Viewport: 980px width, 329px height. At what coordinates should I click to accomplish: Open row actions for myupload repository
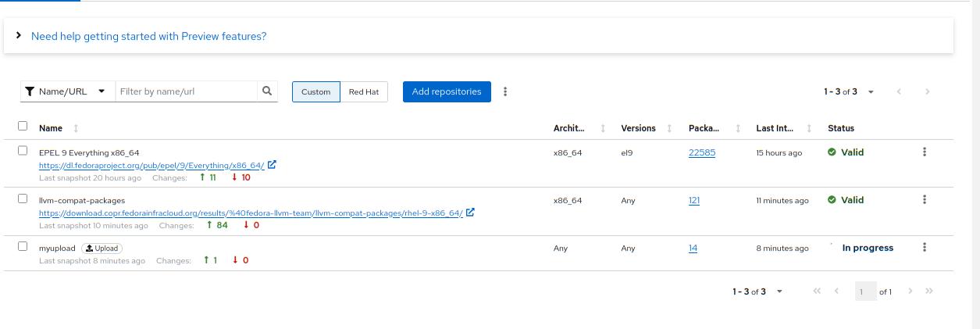point(925,248)
